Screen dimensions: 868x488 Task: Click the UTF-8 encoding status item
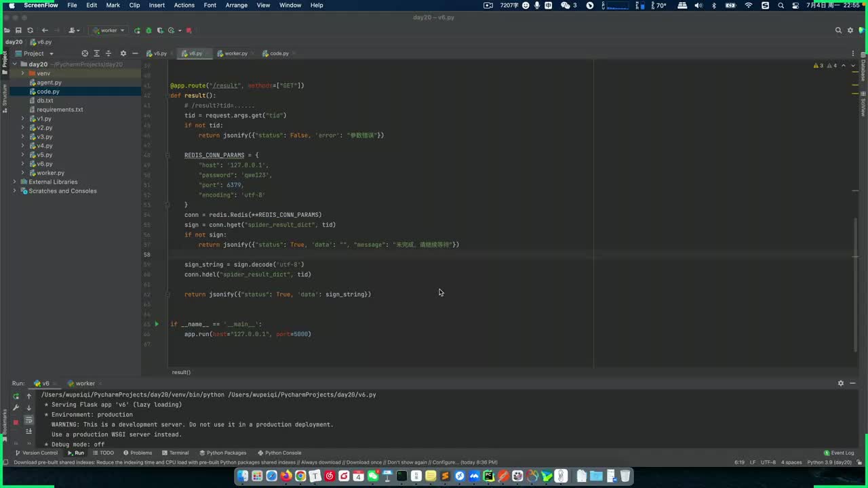(x=768, y=462)
